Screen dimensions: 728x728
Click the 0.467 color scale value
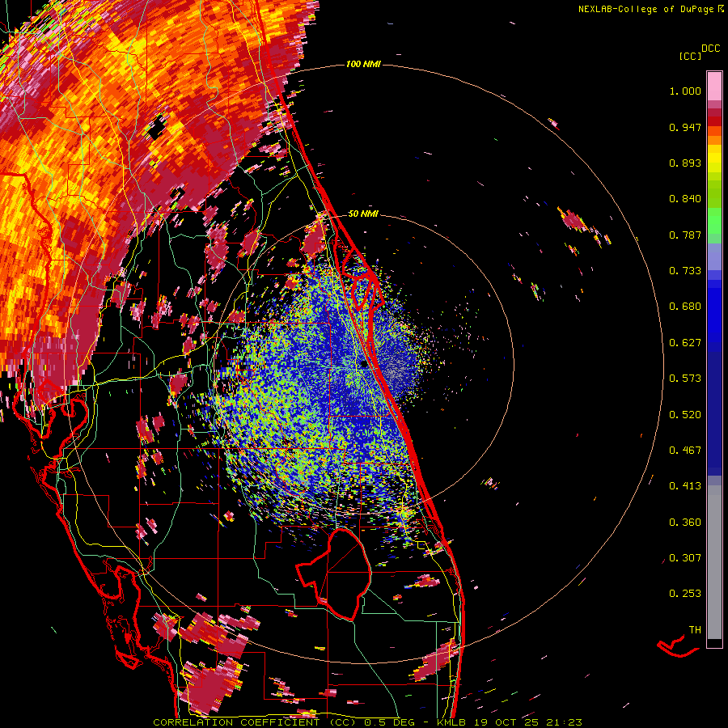pos(685,451)
